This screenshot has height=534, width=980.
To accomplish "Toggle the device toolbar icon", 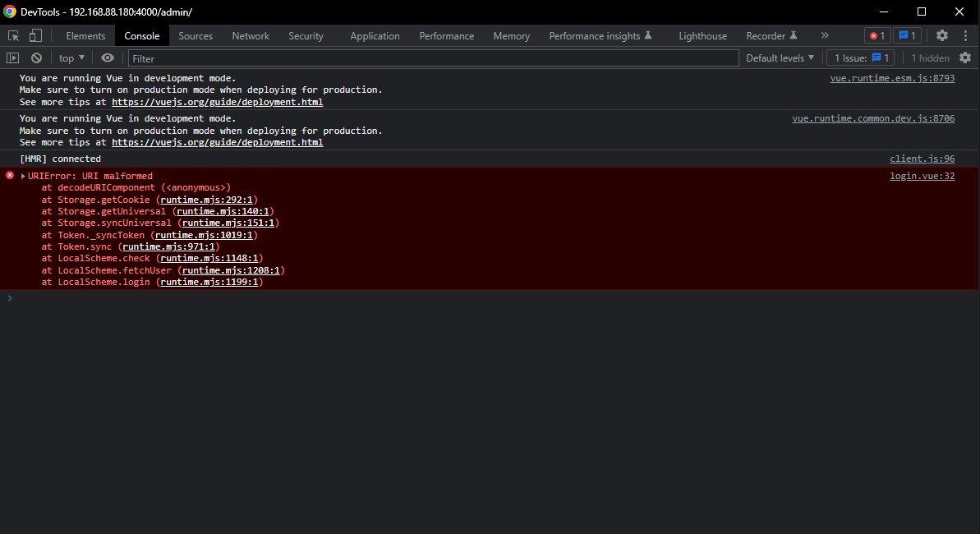I will [35, 35].
